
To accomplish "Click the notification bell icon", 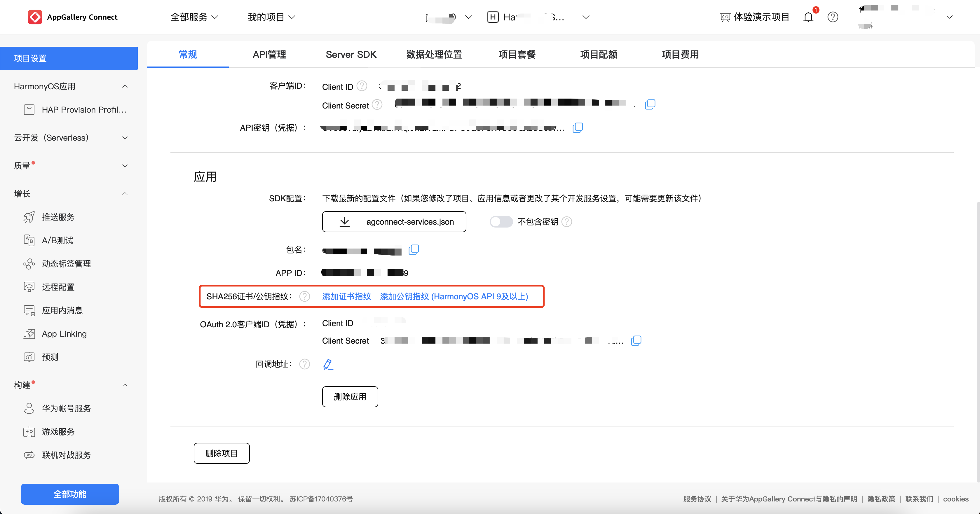I will [808, 17].
